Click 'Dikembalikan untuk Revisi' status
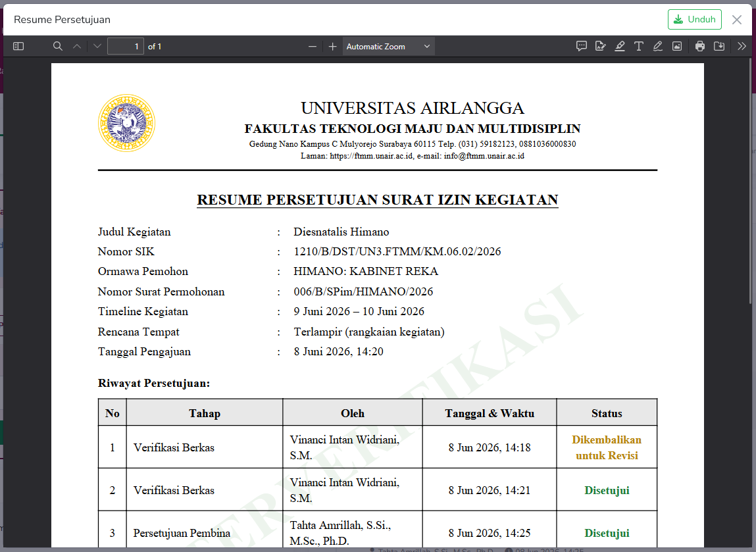Screen dimensions: 756x552 607,447
